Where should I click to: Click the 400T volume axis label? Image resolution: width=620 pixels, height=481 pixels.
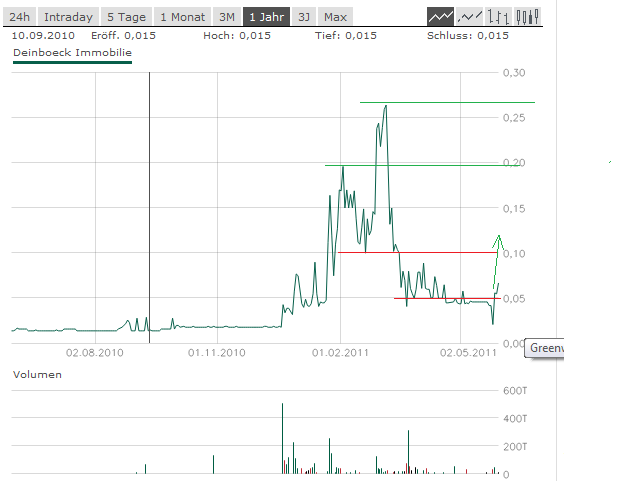pos(515,418)
